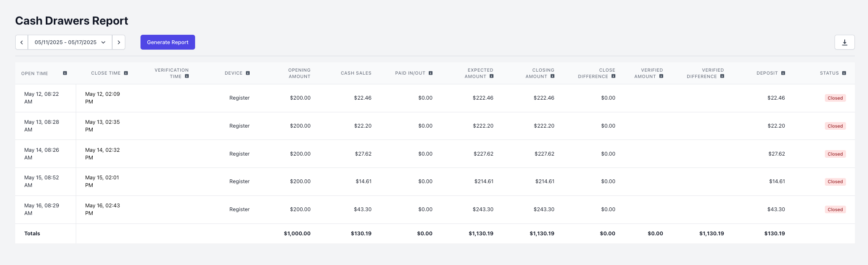
Task: Show info for Status column
Action: (844, 73)
